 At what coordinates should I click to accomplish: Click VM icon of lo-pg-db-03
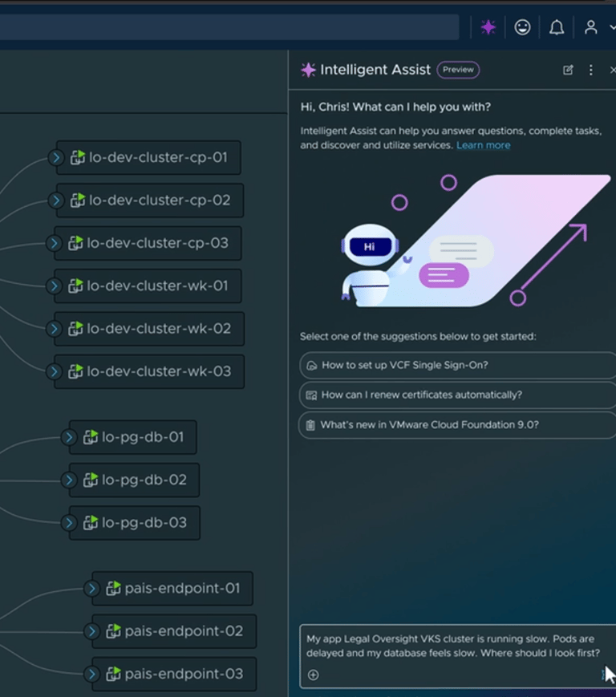click(x=91, y=522)
